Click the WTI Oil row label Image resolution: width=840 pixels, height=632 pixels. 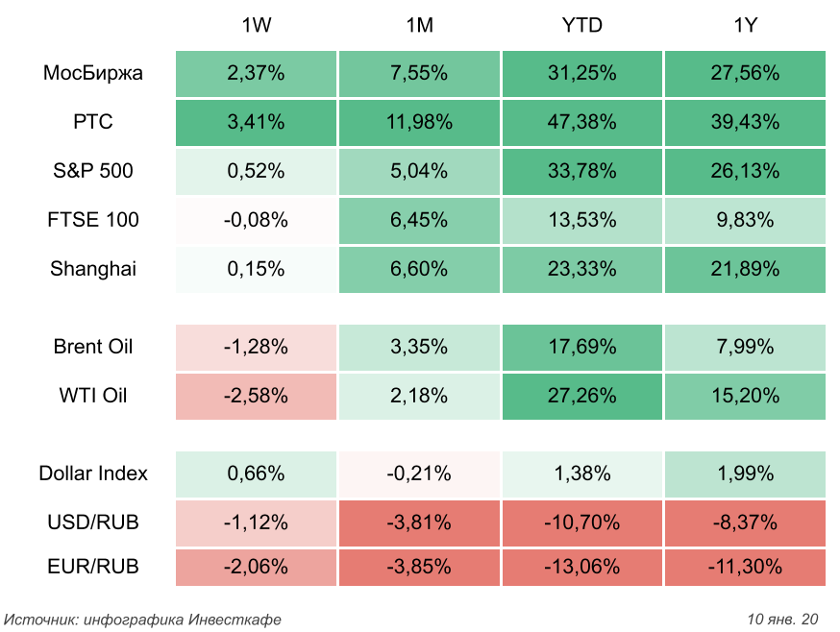93,396
